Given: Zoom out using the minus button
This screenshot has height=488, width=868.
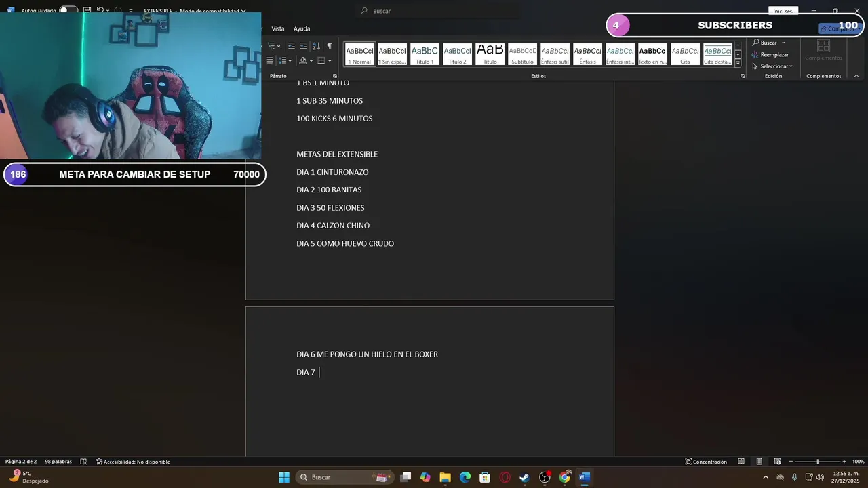Looking at the screenshot, I should [x=791, y=462].
